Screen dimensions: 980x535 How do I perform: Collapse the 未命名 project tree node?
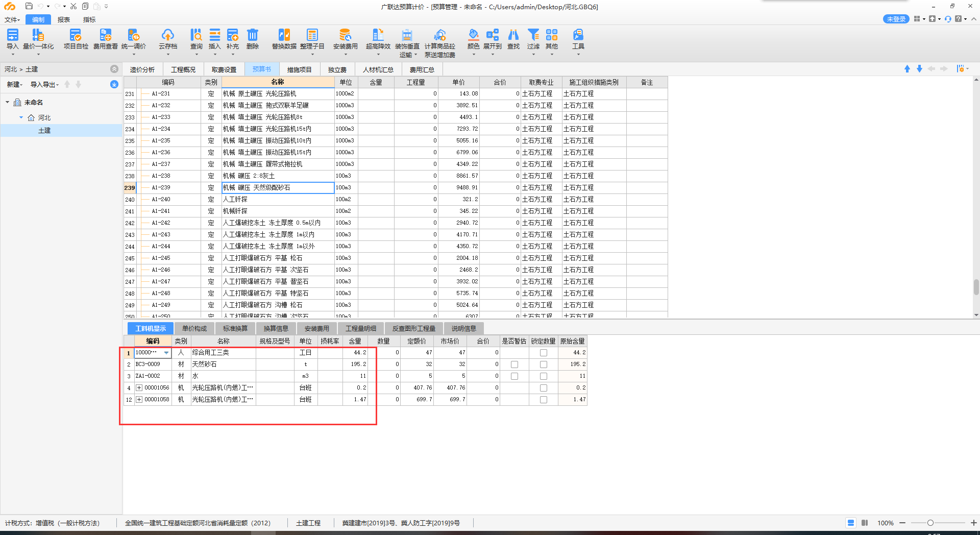tap(8, 103)
